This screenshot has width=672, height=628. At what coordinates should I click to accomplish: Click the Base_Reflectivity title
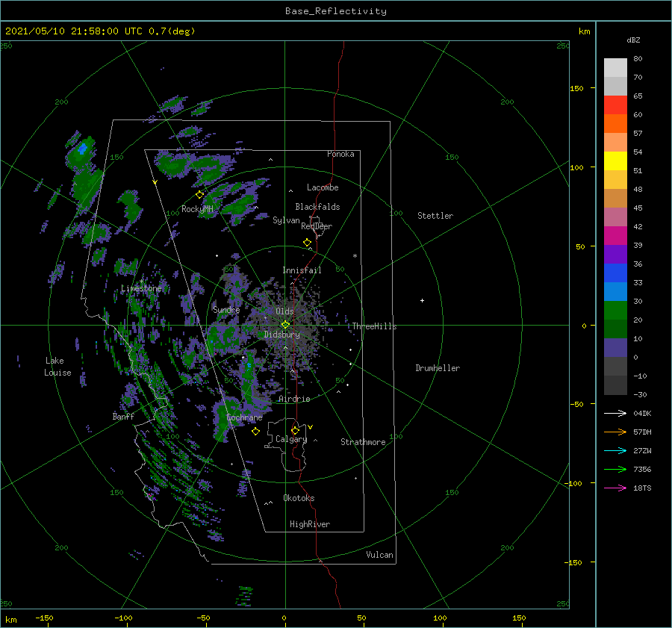coord(336,11)
